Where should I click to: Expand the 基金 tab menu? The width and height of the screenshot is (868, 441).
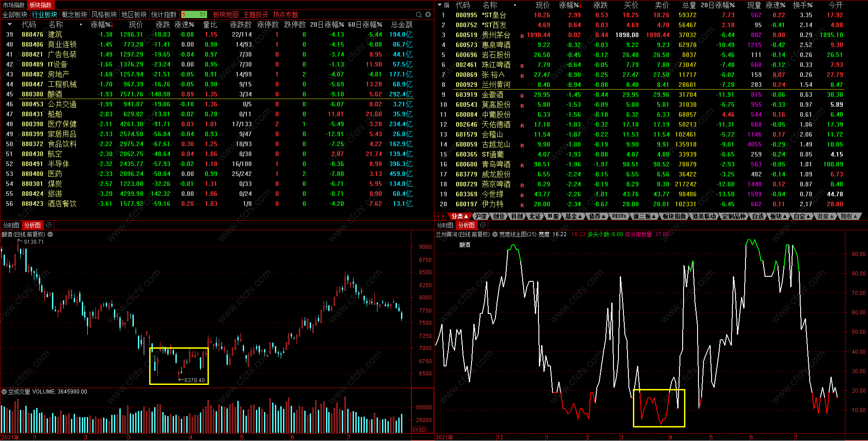tap(573, 216)
